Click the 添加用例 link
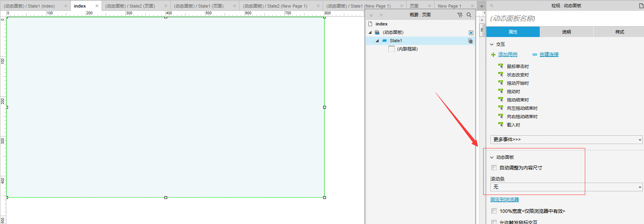This screenshot has width=644, height=224. tap(508, 55)
